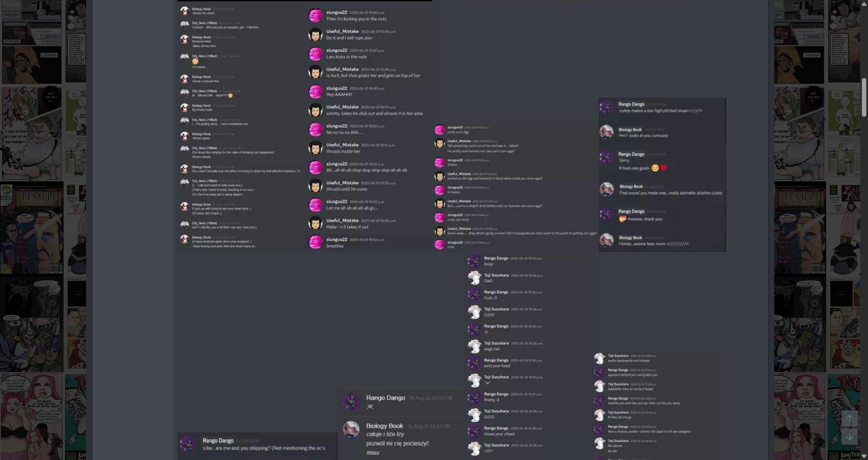Click slungus22's pink avatar at 10:45 p.m.

point(316,15)
